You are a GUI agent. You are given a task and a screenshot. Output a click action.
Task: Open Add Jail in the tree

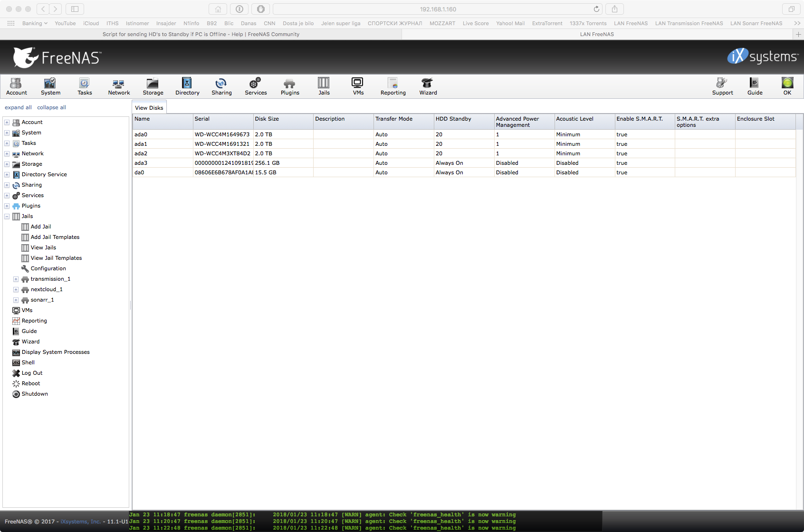[41, 227]
